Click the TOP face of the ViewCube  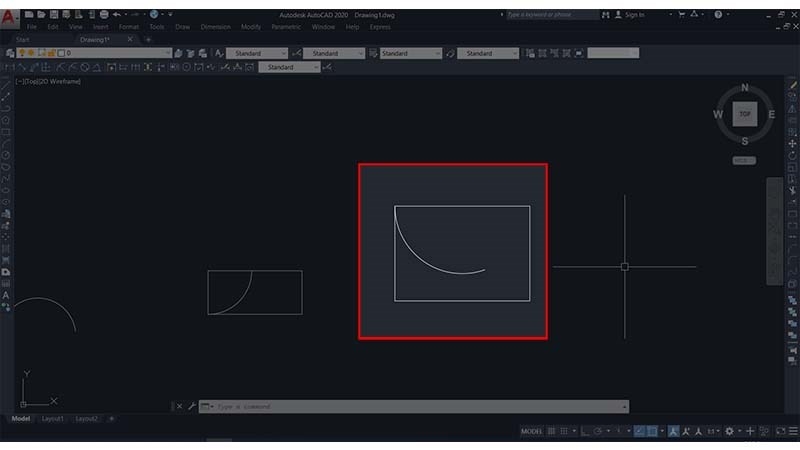[x=745, y=114]
